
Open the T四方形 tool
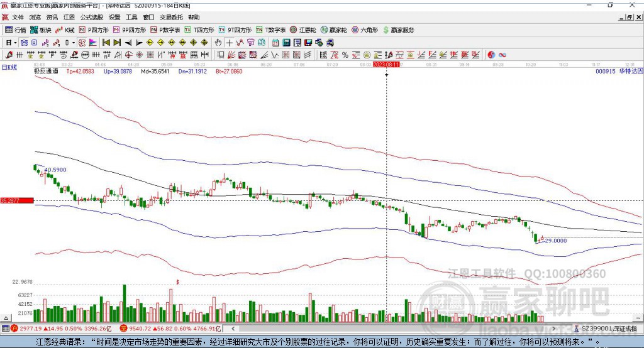point(199,30)
